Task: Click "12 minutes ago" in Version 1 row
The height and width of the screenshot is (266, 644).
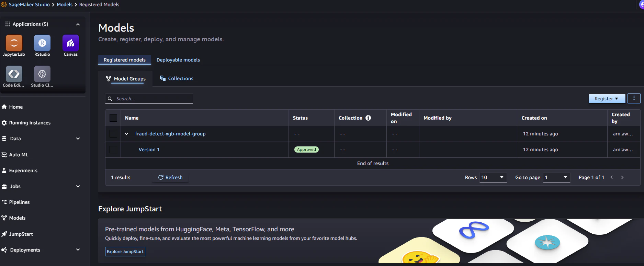Action: pyautogui.click(x=540, y=149)
